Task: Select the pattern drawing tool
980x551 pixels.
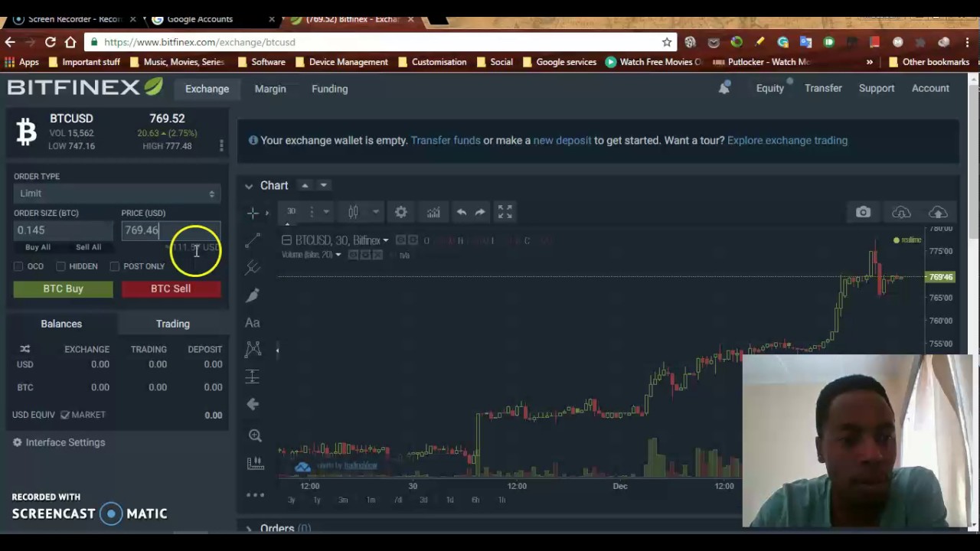Action: (x=253, y=350)
